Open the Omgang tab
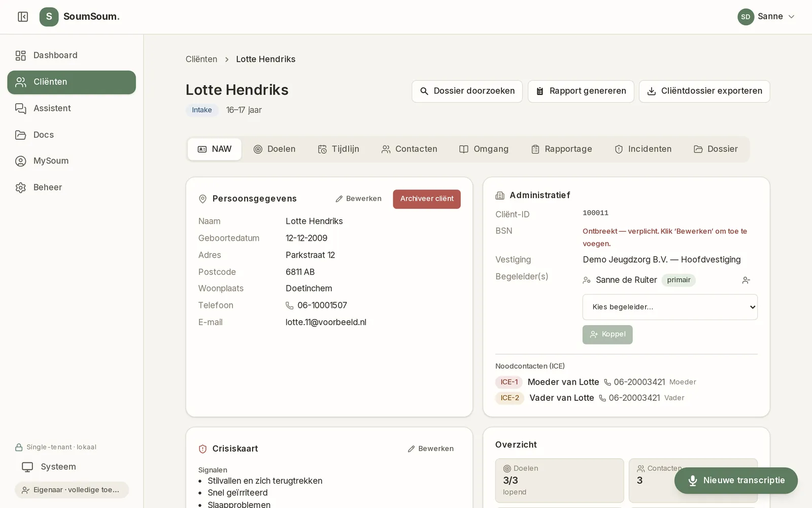 click(484, 149)
